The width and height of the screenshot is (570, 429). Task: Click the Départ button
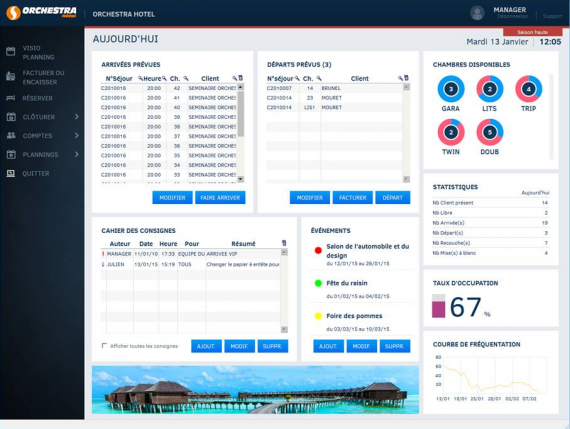(x=393, y=197)
